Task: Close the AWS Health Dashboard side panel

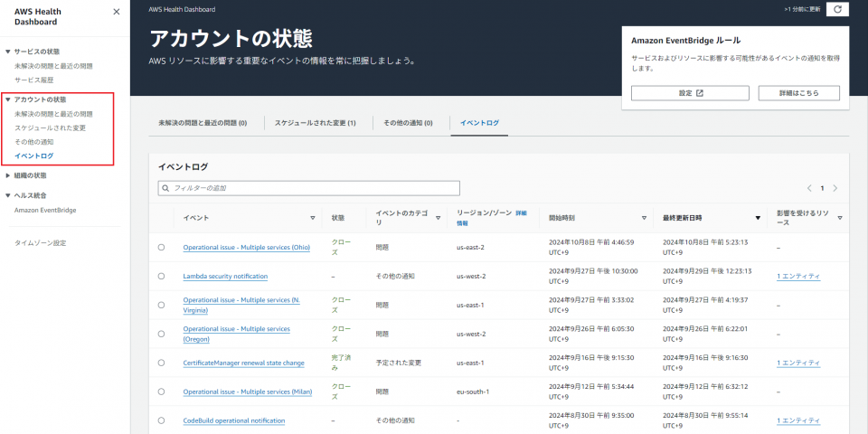Action: (x=117, y=12)
